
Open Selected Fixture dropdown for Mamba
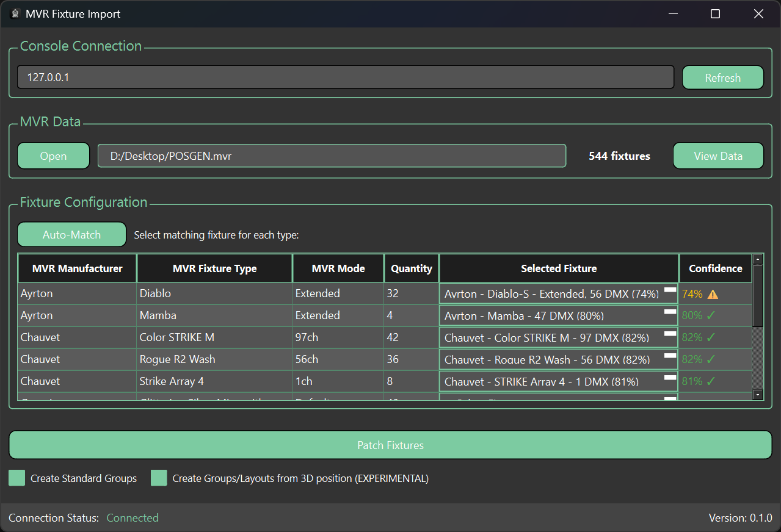559,315
